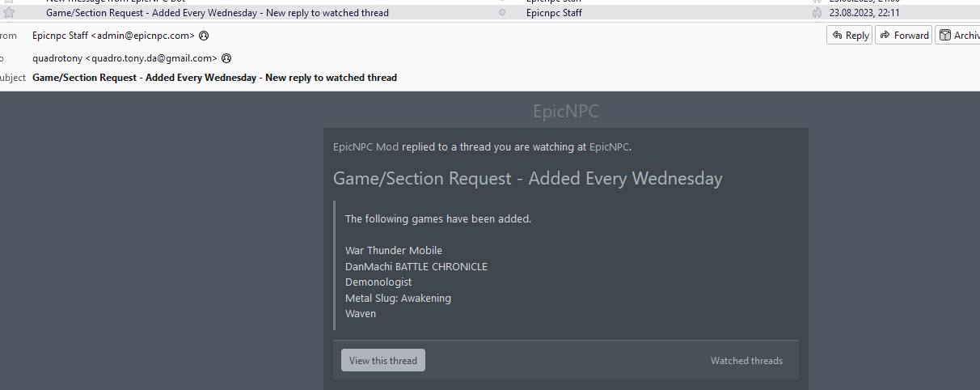Image resolution: width=980 pixels, height=390 pixels.
Task: Click the bold subject line in header
Action: coord(214,78)
